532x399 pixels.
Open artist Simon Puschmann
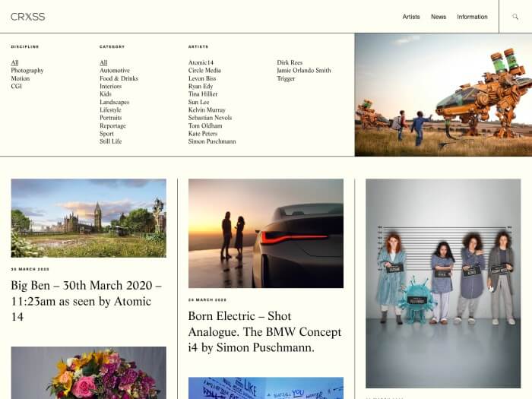click(212, 141)
